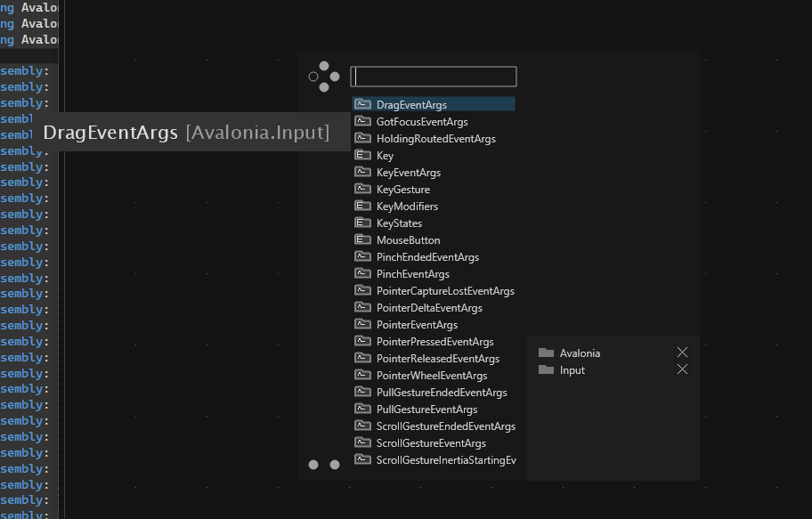The image size is (812, 519).
Task: Remove the Input namespace filter
Action: (x=682, y=369)
